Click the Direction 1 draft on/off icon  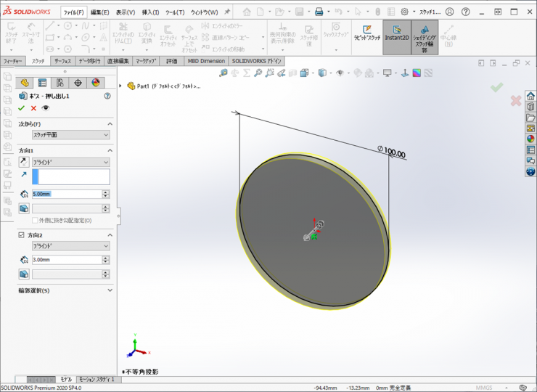[24, 208]
